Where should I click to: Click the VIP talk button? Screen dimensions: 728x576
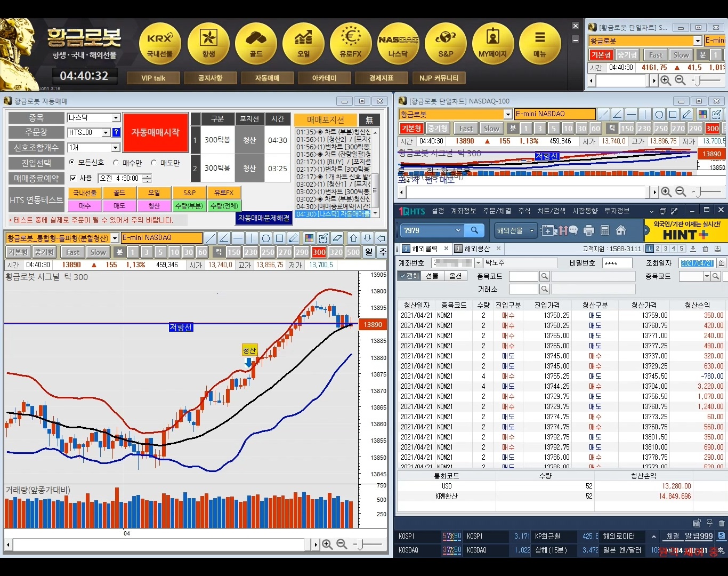click(153, 78)
